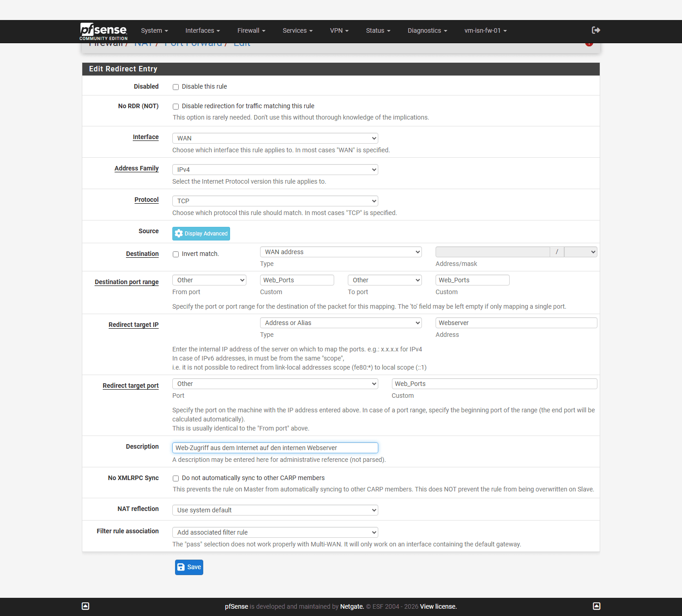Open the System menu
Viewport: 682px width, 616px height.
154,30
